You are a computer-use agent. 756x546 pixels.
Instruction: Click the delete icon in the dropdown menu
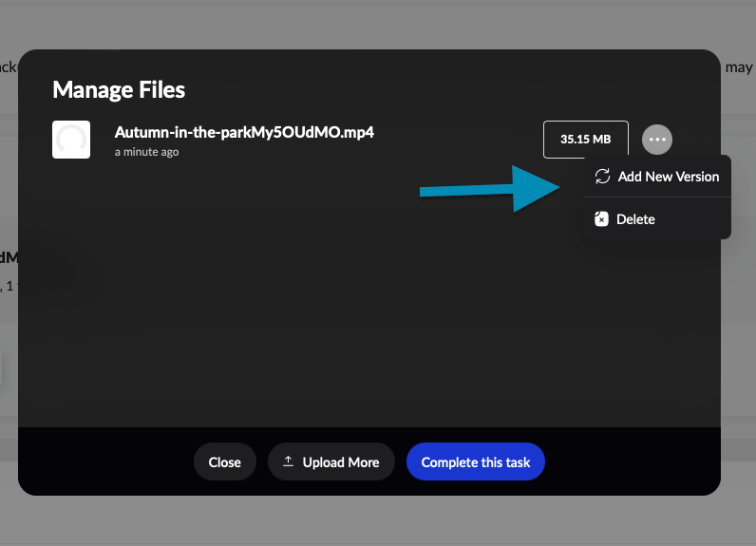coord(601,219)
